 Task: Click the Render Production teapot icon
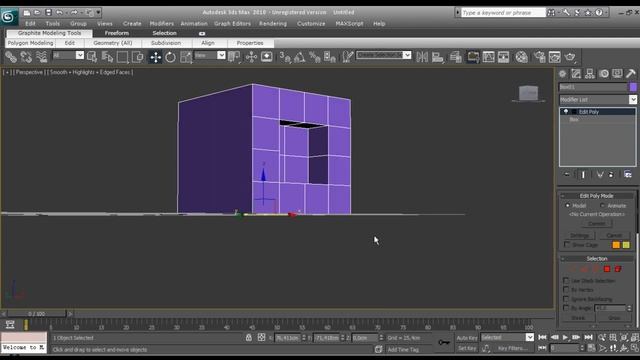coord(570,57)
